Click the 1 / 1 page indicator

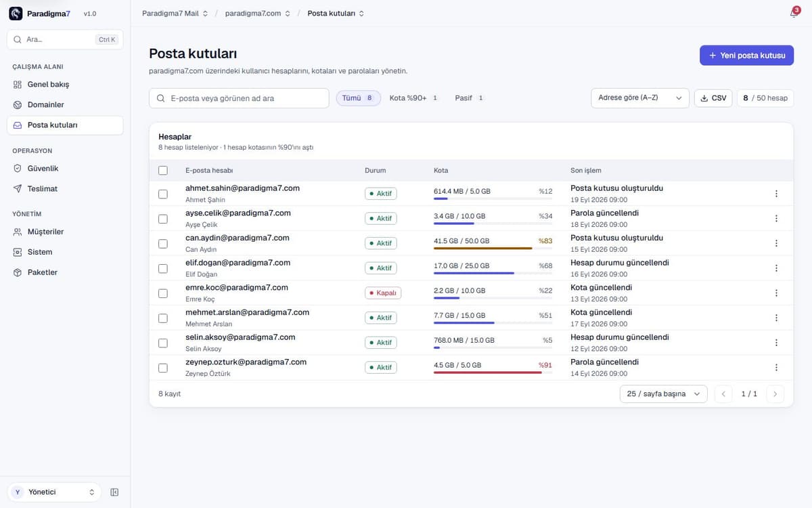(749, 394)
